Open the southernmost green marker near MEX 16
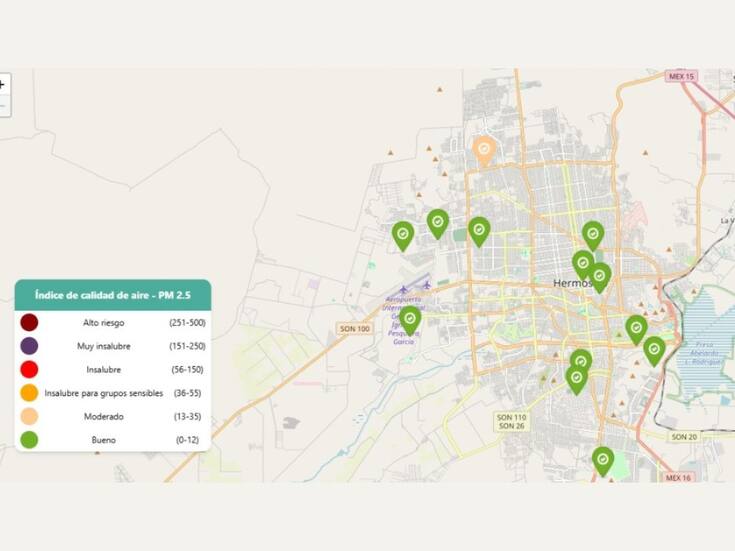Viewport: 735px width, 551px height. coord(603,460)
